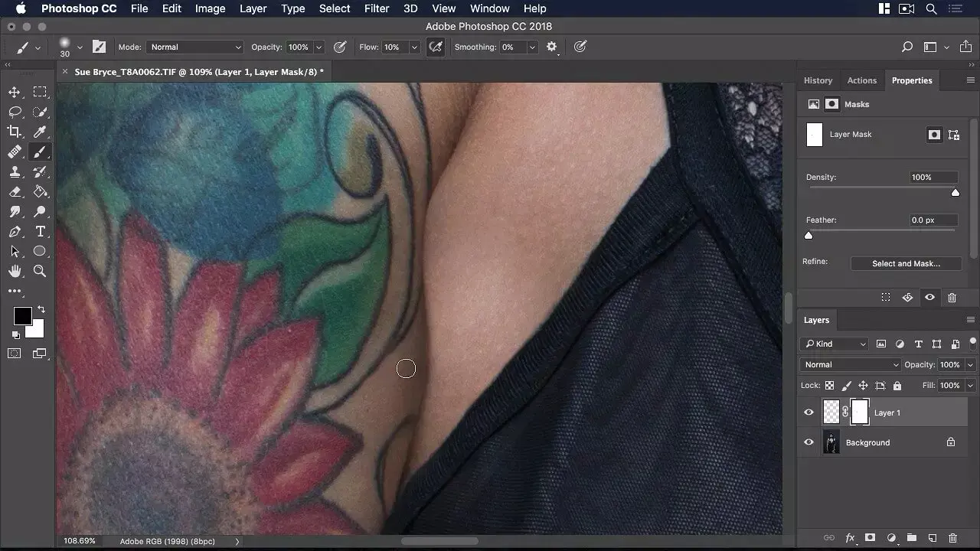
Task: Hide the Background layer
Action: (808, 442)
